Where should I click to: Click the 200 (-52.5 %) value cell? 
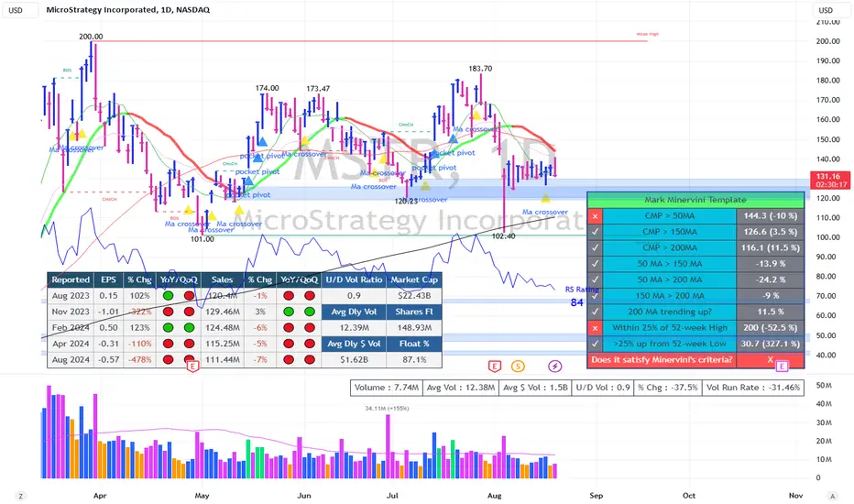770,327
